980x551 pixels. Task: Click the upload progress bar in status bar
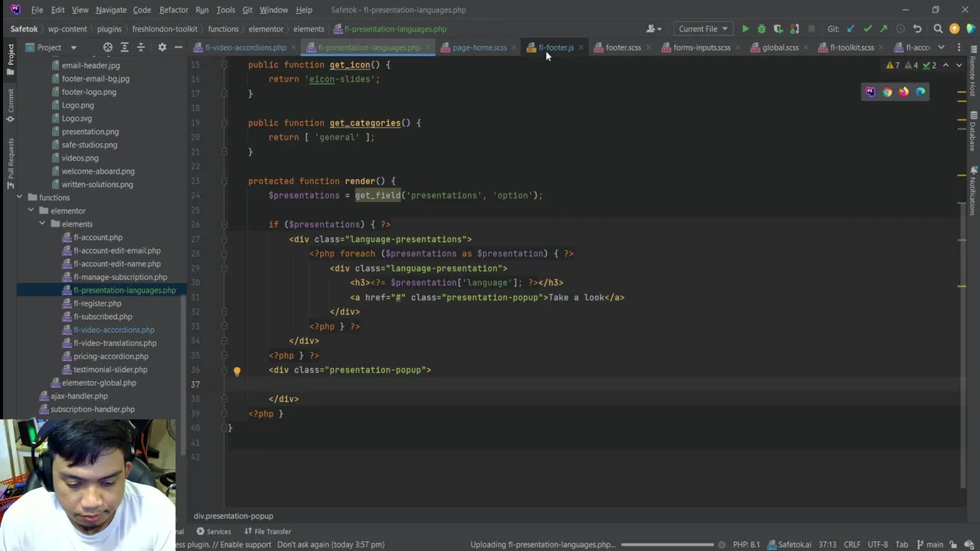668,545
